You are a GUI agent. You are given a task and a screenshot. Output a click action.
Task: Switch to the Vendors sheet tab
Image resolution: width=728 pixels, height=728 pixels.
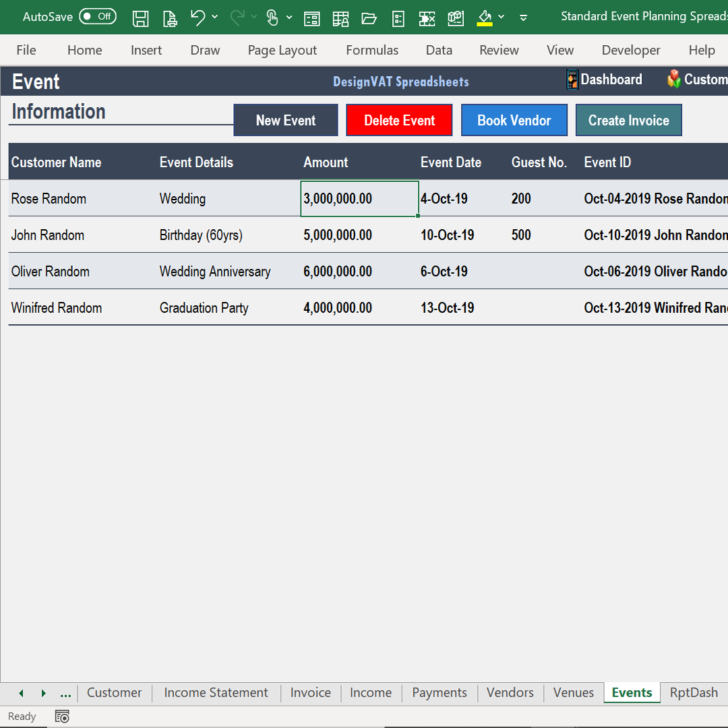[x=510, y=692]
